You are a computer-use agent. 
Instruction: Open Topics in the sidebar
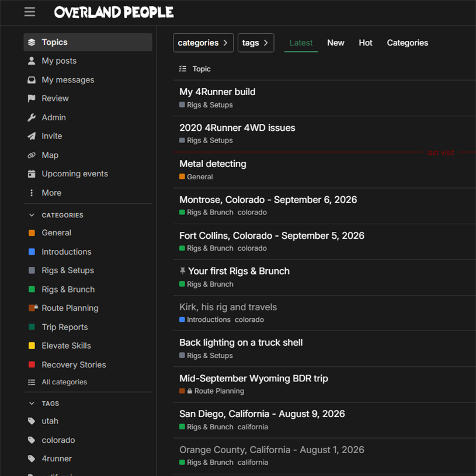88,42
